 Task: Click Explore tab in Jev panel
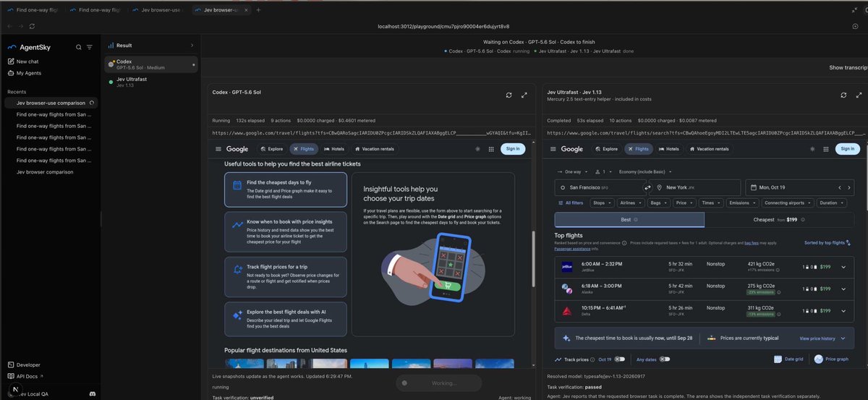point(607,149)
